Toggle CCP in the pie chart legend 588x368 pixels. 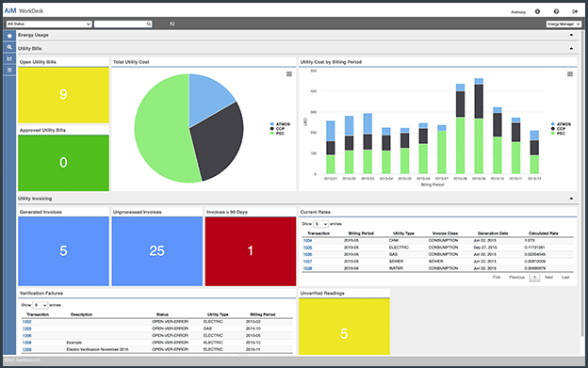pos(277,128)
